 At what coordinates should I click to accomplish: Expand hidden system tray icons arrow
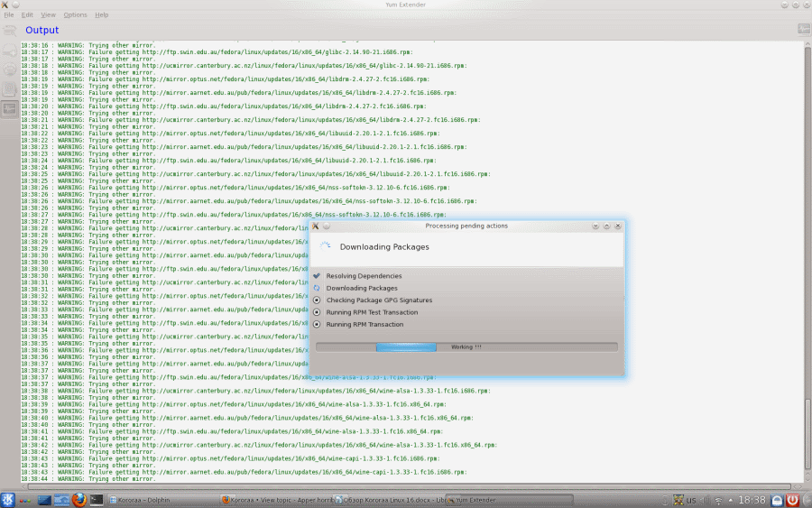(x=731, y=500)
